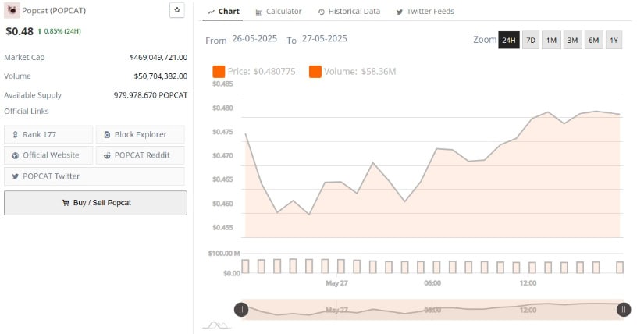Add Popcat to favorites with the star icon
Viewport: 644px width, 334px height.
coord(177,10)
